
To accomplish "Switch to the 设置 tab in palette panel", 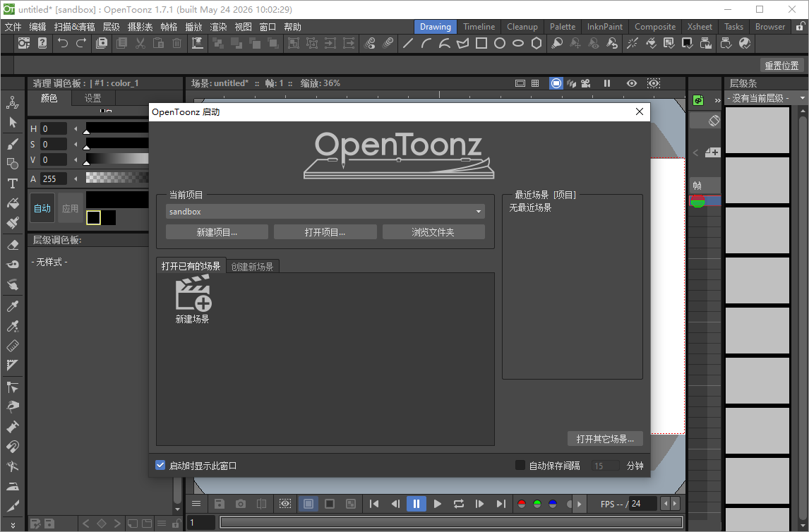I will [93, 98].
